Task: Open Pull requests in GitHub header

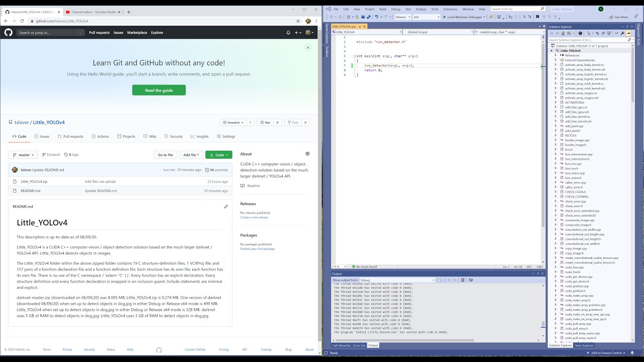Action: pos(99,33)
